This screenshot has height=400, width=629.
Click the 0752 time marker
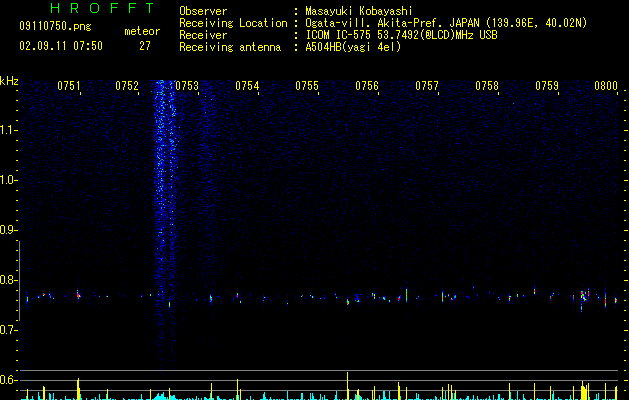127,86
